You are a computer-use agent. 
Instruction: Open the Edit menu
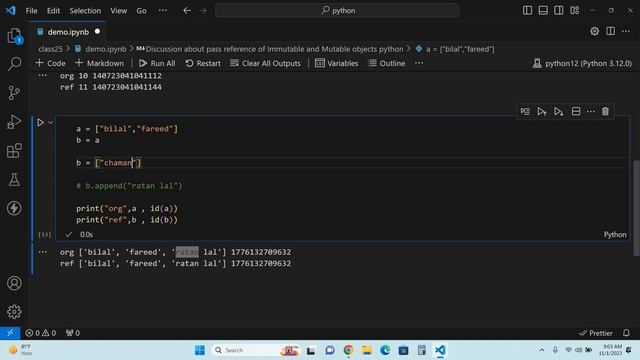click(53, 11)
